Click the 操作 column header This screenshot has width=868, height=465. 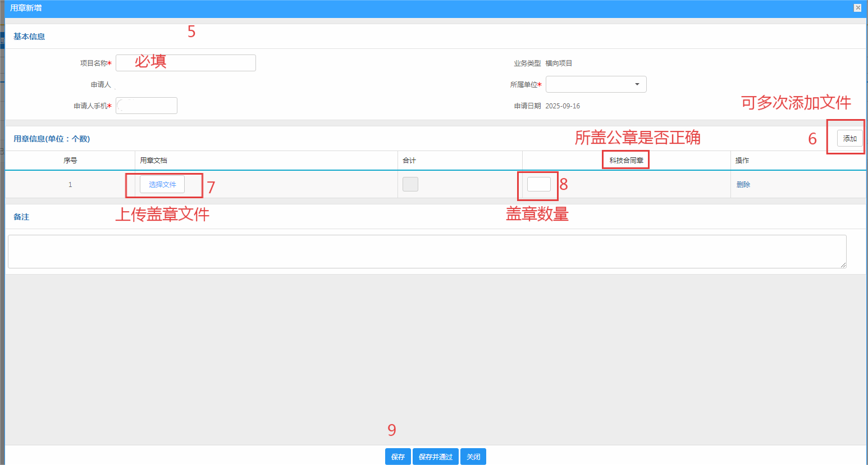click(x=742, y=161)
